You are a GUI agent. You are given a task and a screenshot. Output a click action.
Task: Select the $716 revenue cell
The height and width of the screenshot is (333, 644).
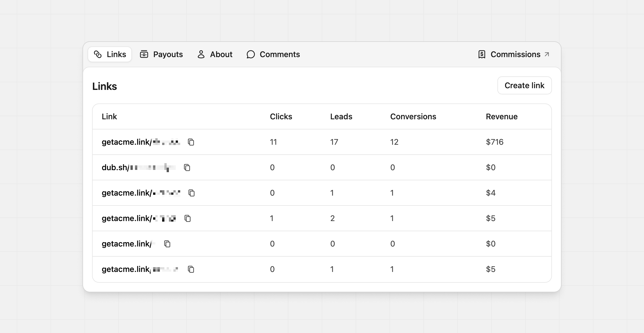(495, 142)
